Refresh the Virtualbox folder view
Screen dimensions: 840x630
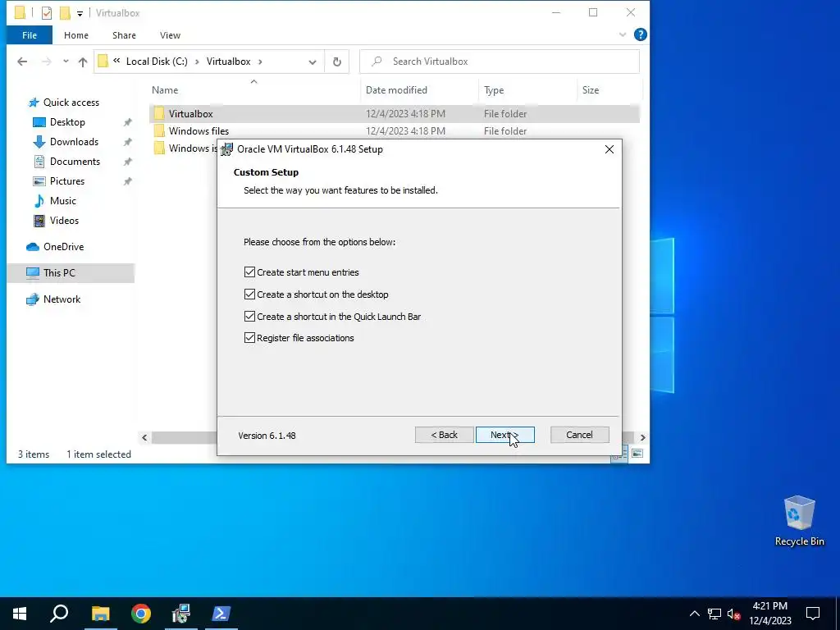pyautogui.click(x=337, y=62)
